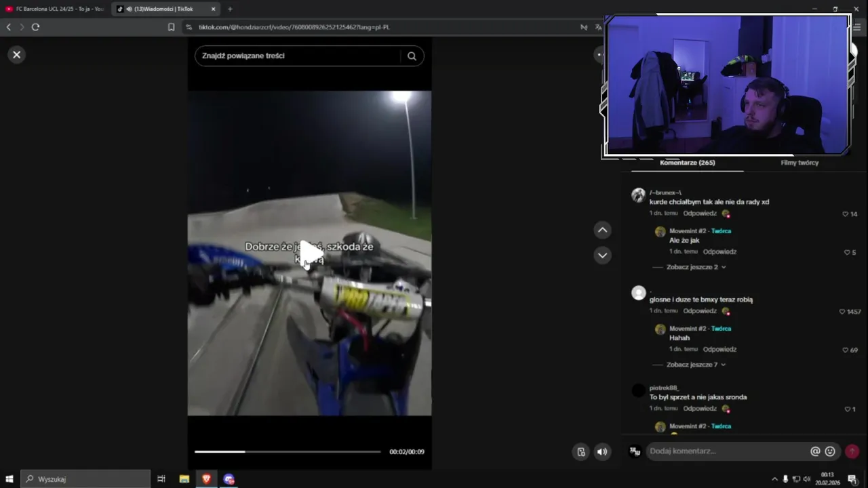Click the Wyszukaj taskbar search box
The width and height of the screenshot is (868, 488).
click(85, 479)
